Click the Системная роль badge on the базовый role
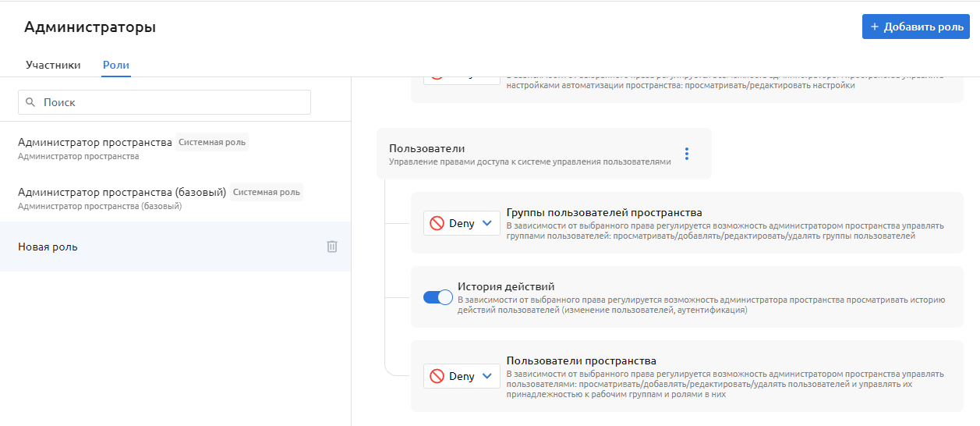 click(x=266, y=192)
